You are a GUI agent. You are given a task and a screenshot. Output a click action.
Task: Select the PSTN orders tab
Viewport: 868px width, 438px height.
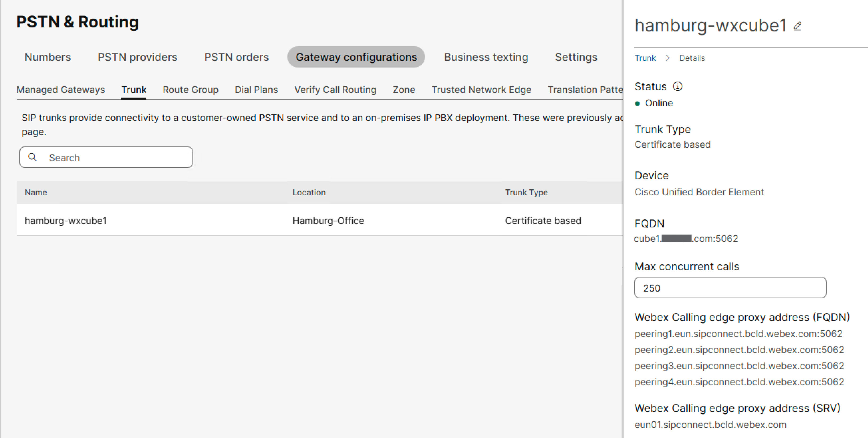(236, 57)
